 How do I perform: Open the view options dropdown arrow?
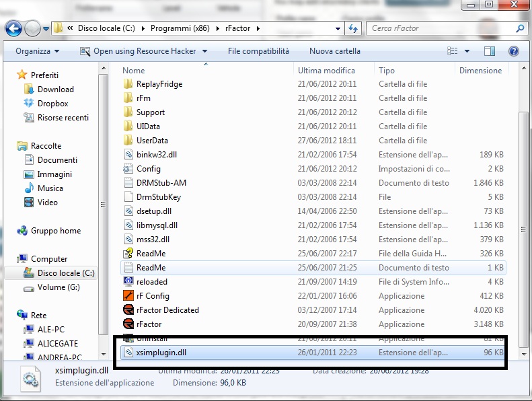467,51
